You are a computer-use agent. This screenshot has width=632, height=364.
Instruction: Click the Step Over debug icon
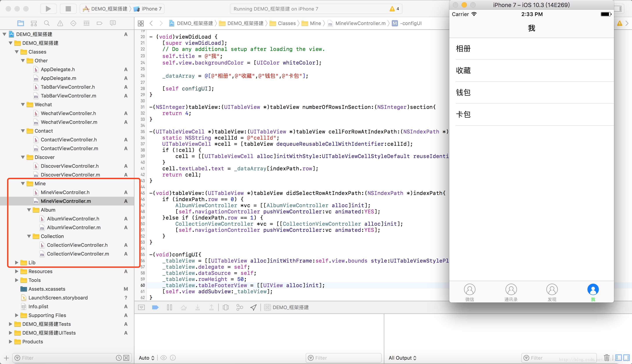(184, 307)
